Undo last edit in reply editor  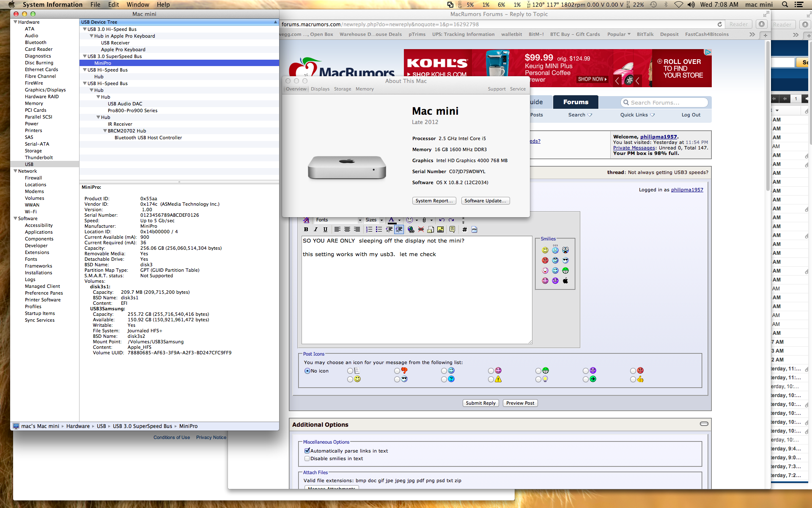pyautogui.click(x=442, y=220)
